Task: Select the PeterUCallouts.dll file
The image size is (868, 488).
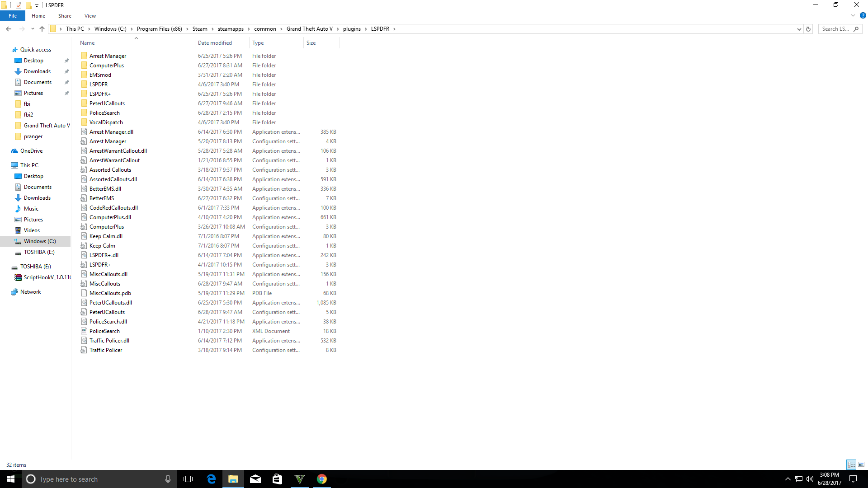Action: tap(111, 303)
